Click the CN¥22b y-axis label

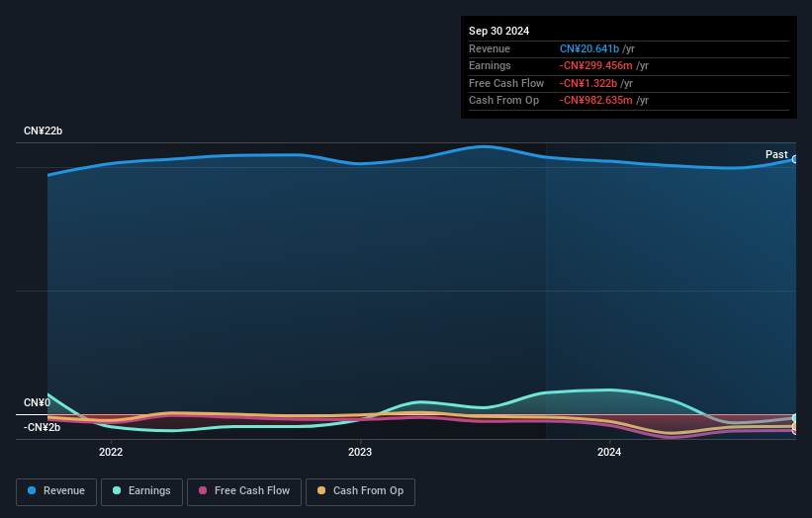tap(43, 130)
